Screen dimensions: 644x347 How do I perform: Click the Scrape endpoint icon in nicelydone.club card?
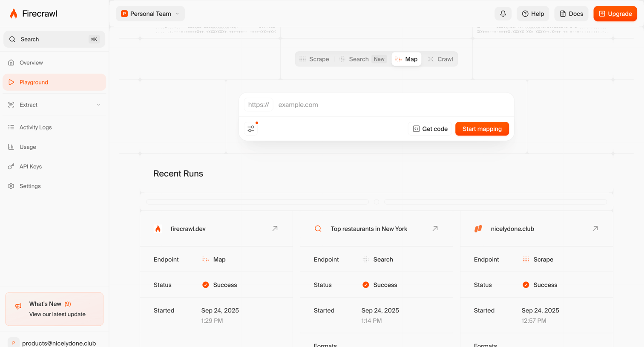(x=526, y=259)
